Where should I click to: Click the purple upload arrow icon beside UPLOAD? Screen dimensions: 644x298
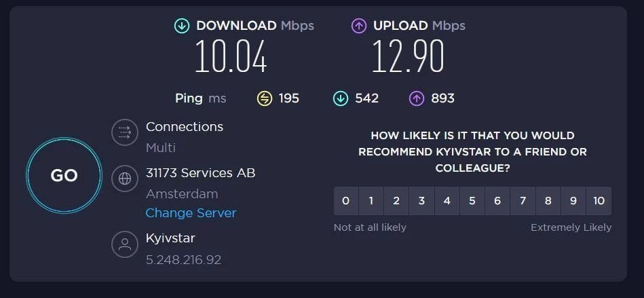pos(359,26)
